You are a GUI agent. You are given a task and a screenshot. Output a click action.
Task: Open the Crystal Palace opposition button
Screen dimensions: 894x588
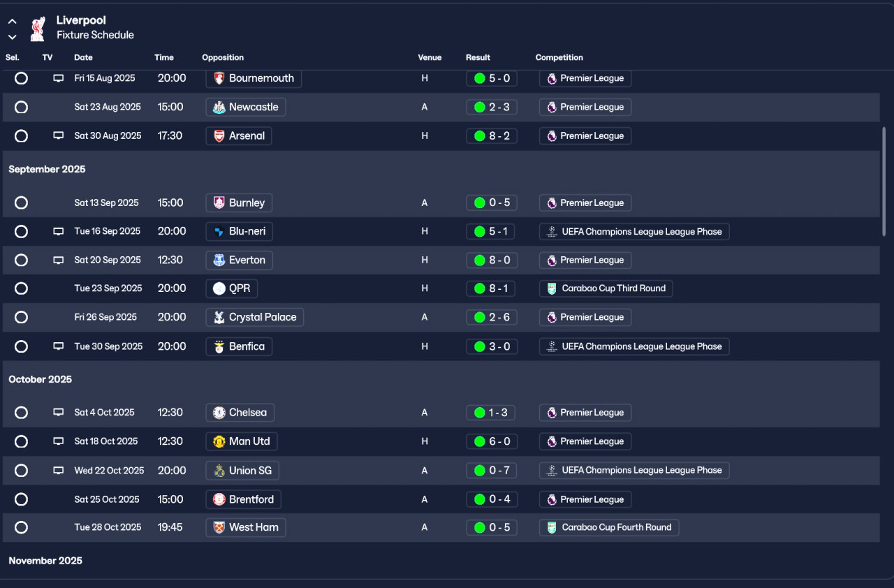pyautogui.click(x=255, y=317)
